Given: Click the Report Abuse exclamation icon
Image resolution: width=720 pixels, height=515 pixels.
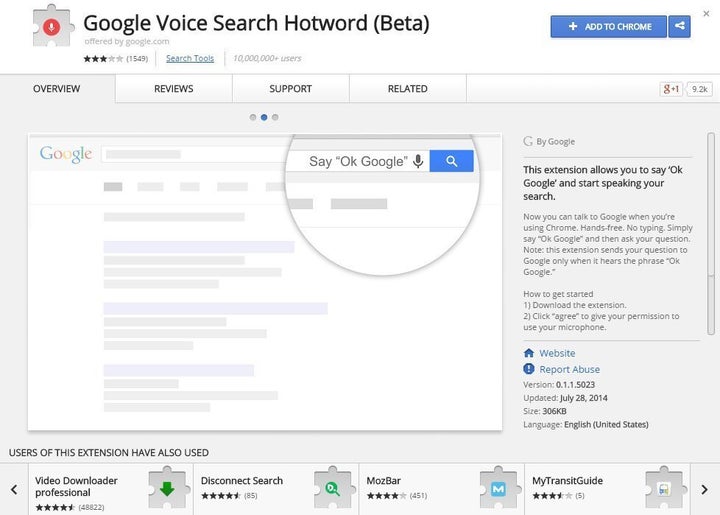Looking at the screenshot, I should point(529,369).
